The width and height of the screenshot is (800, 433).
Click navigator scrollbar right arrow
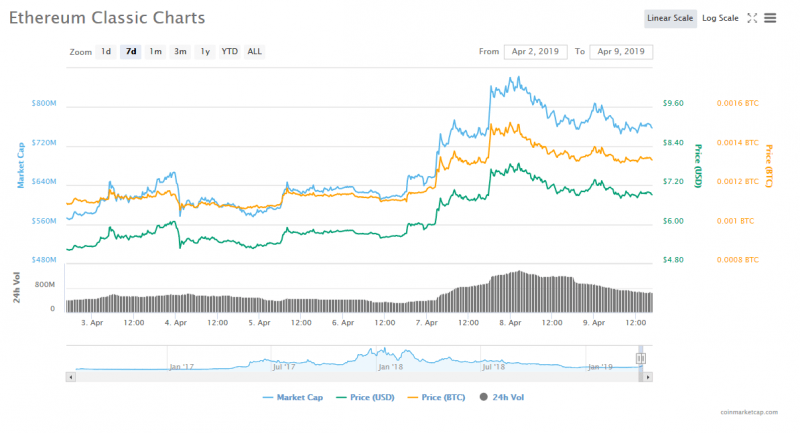pyautogui.click(x=648, y=376)
